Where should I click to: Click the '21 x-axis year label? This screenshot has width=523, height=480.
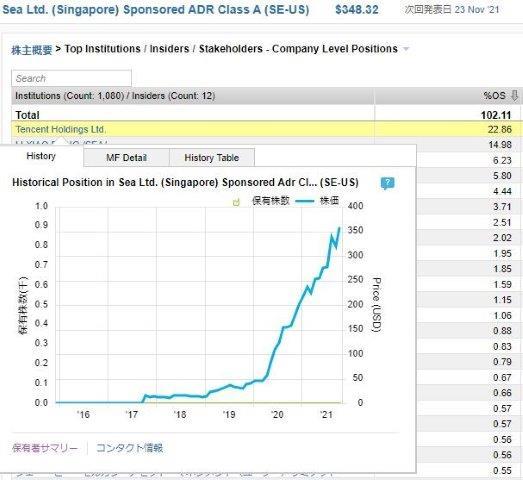[x=326, y=415]
